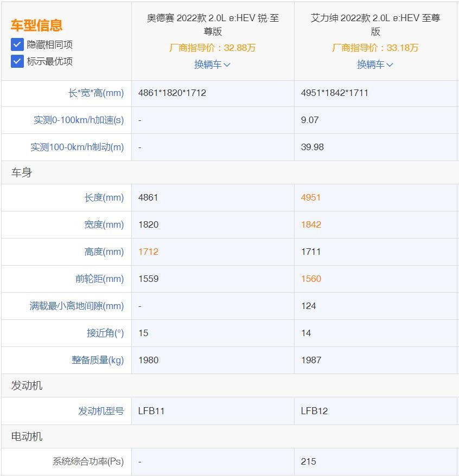The height and width of the screenshot is (476, 459).
Task: Toggle the 标示最优项 checkbox
Action: (17, 61)
